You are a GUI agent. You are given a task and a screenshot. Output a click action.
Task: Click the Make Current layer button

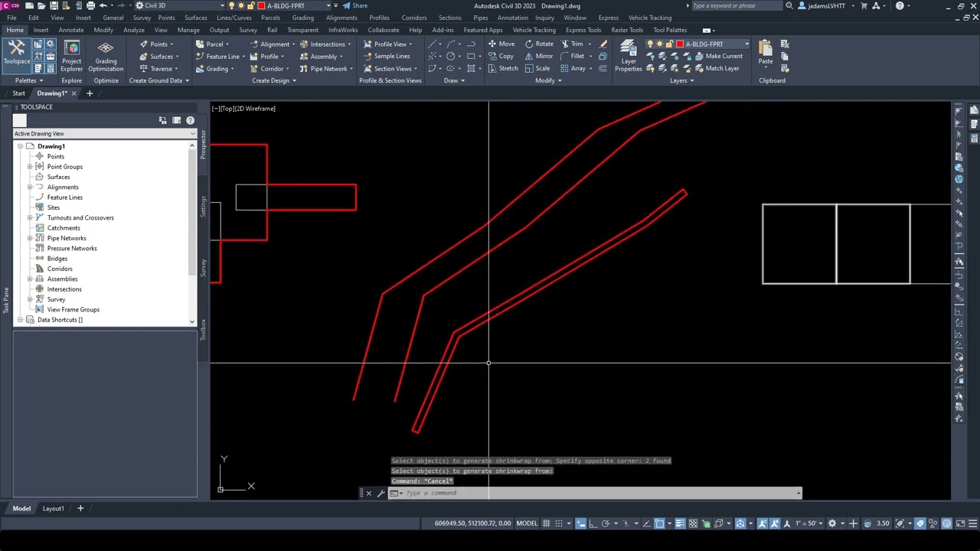[718, 56]
